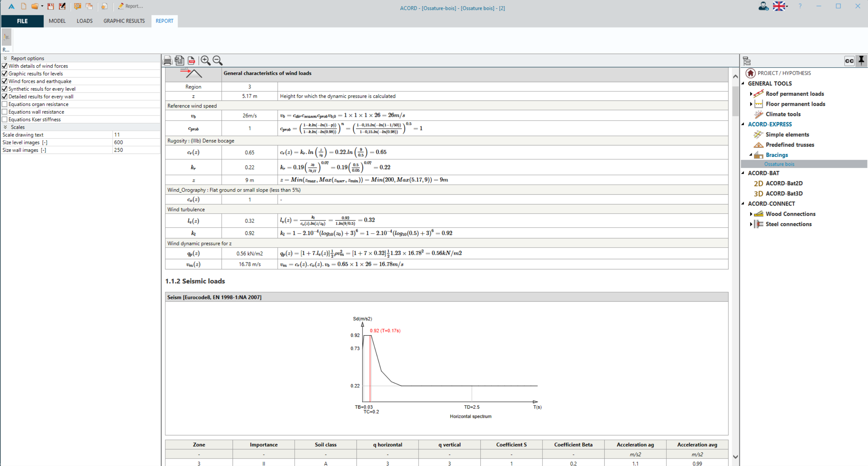Viewport: 868px width, 466px height.
Task: Export report to Word document
Action: 179,61
